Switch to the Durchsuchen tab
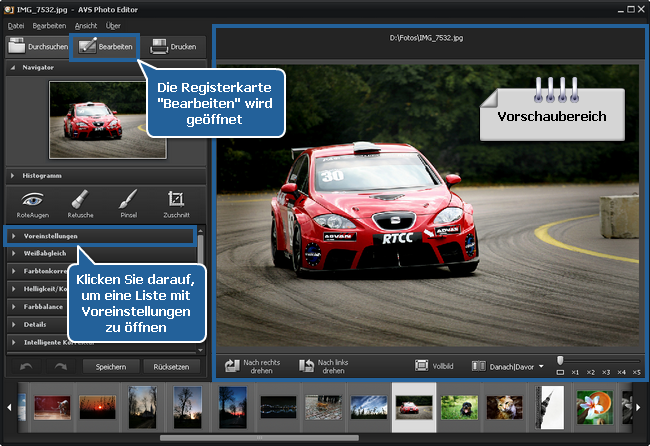Viewport: 650px width, 446px height. (x=38, y=46)
